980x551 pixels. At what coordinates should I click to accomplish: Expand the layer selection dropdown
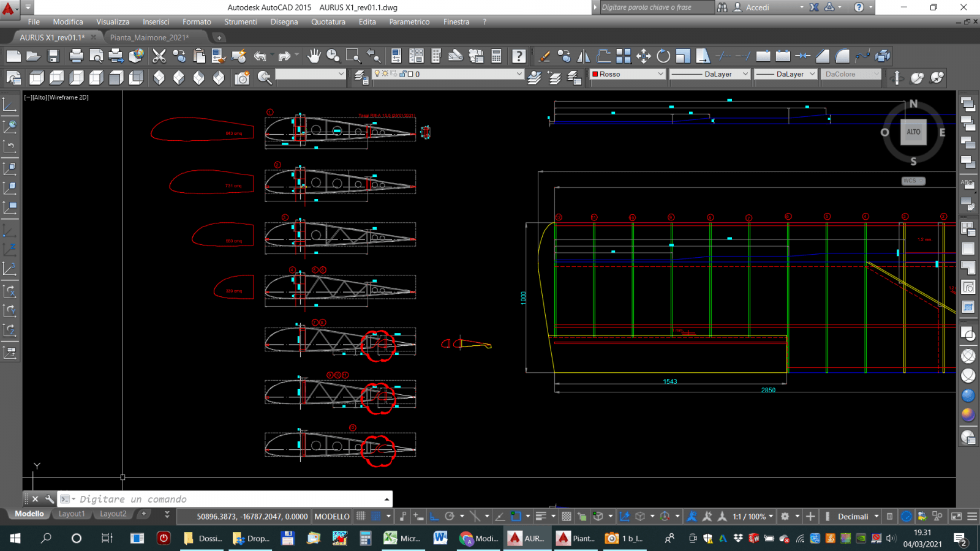click(519, 74)
